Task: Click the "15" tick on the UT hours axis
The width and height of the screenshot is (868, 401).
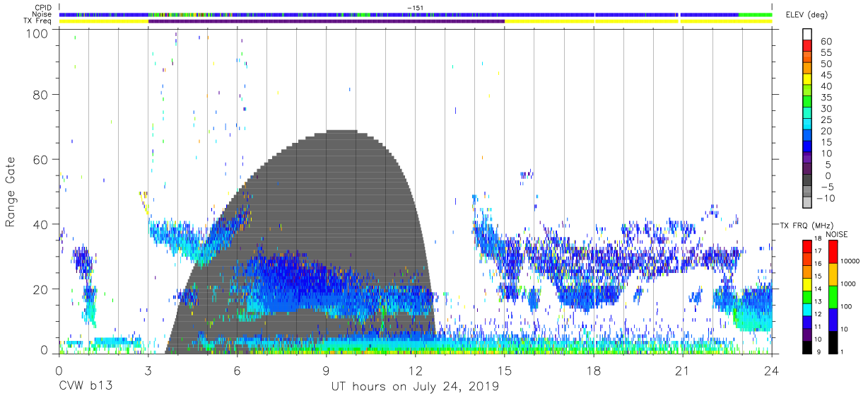Action: point(505,370)
